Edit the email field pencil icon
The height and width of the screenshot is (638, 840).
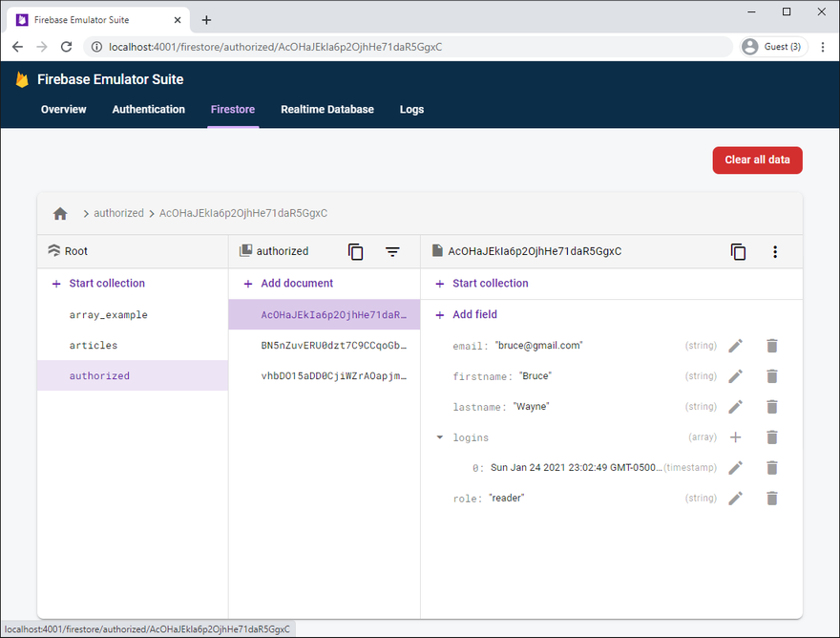pos(736,346)
